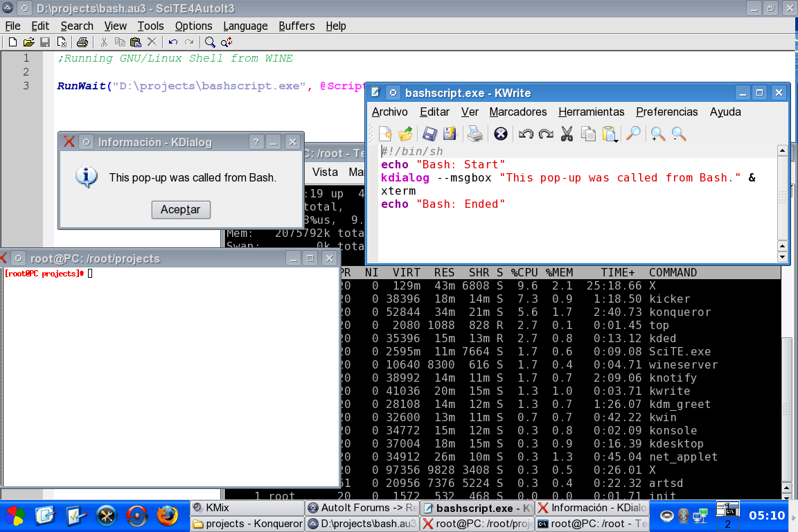Click Open file icon in SciTE toolbar
This screenshot has height=532, width=798.
28,42
